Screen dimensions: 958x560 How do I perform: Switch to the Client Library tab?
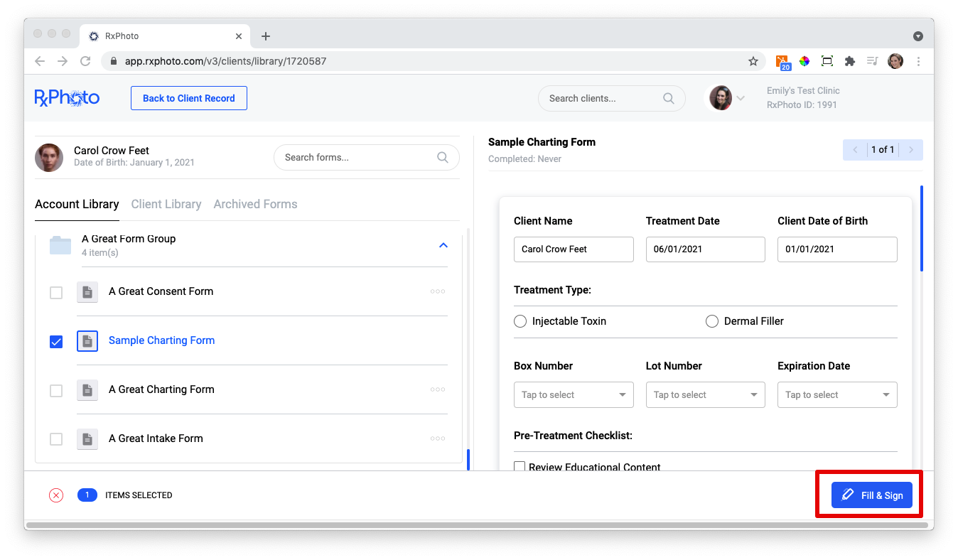[x=166, y=204]
